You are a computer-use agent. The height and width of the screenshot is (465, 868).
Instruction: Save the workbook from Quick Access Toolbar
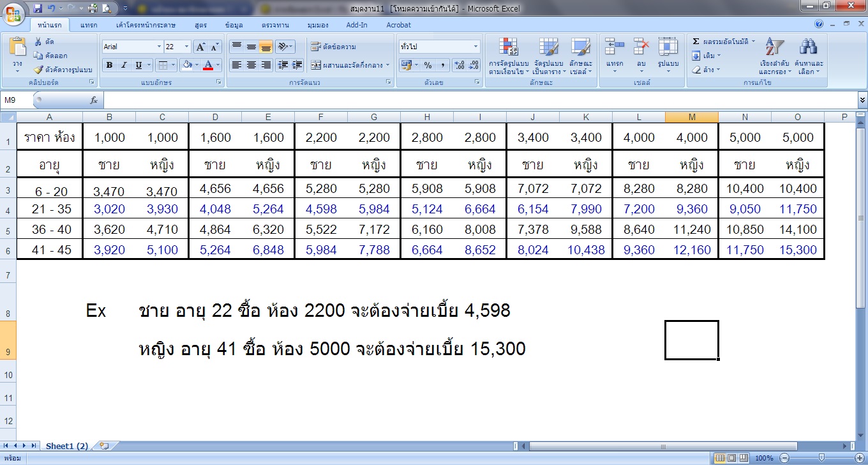38,8
